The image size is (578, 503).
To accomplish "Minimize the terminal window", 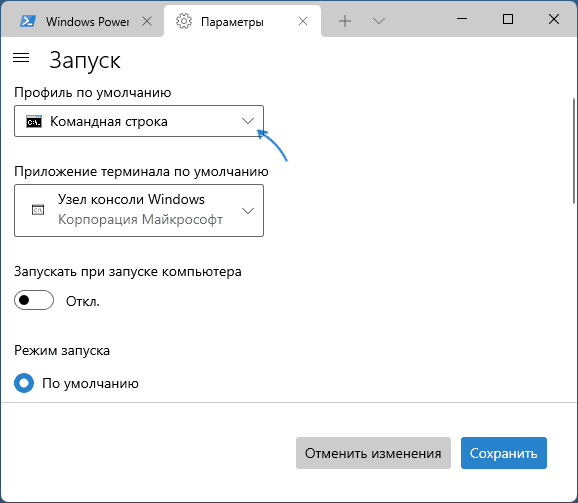I will [x=462, y=19].
